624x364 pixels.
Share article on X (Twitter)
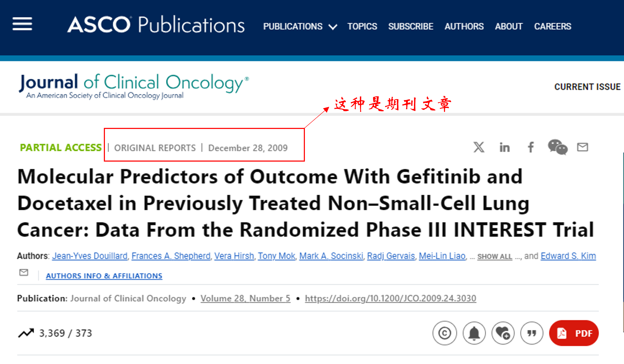point(479,148)
